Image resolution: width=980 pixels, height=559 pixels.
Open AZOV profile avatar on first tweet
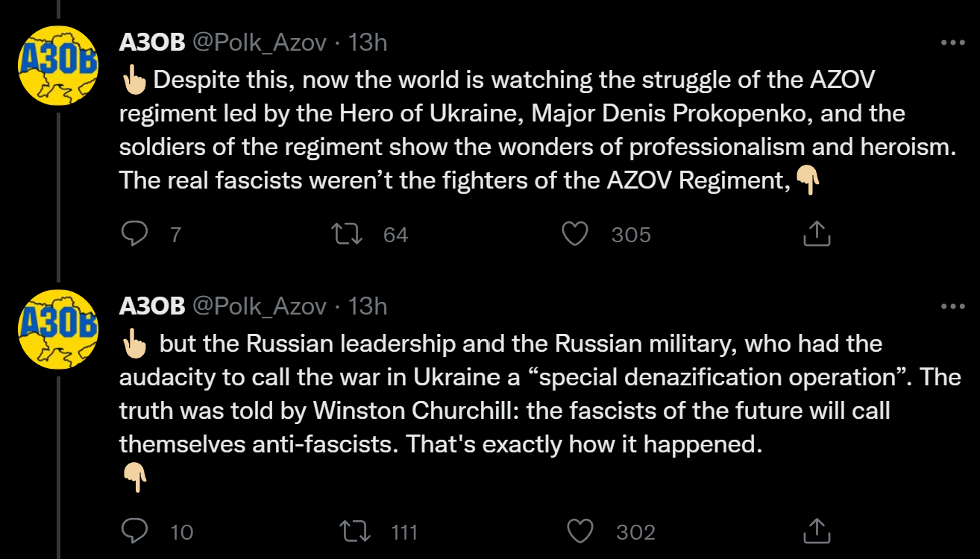pos(58,66)
